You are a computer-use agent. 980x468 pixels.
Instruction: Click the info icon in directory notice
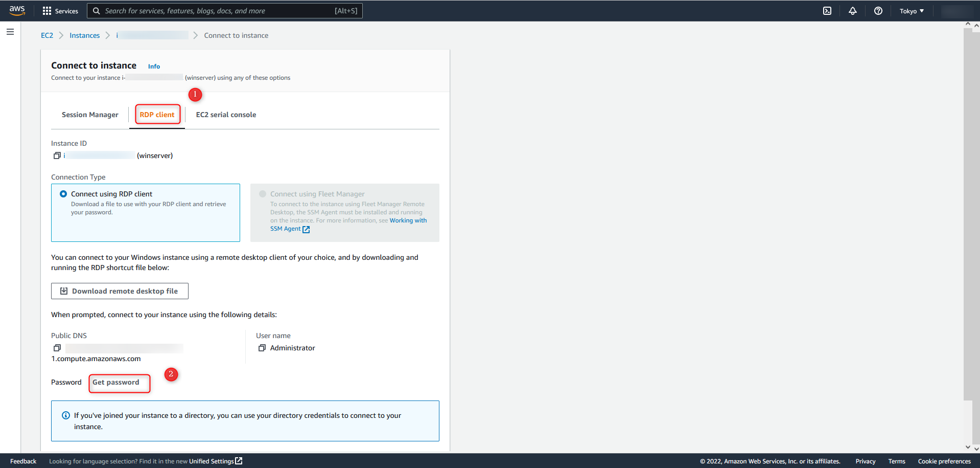(x=65, y=415)
